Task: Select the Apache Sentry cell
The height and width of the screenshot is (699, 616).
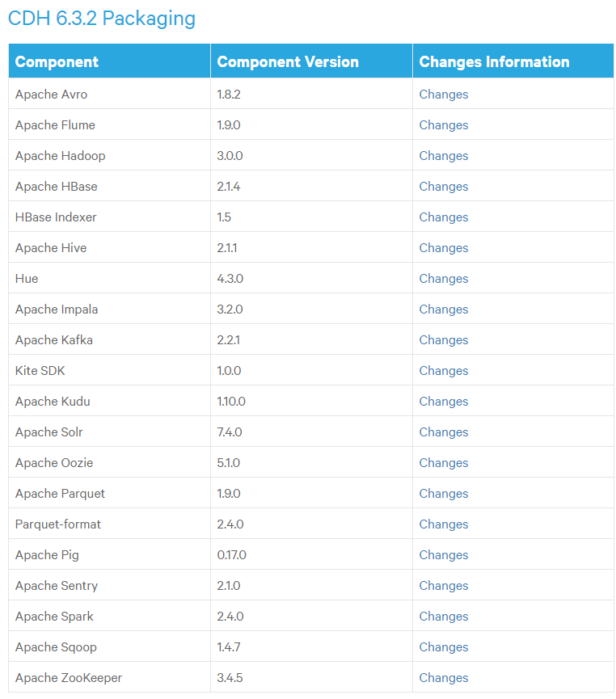Action: click(x=109, y=586)
